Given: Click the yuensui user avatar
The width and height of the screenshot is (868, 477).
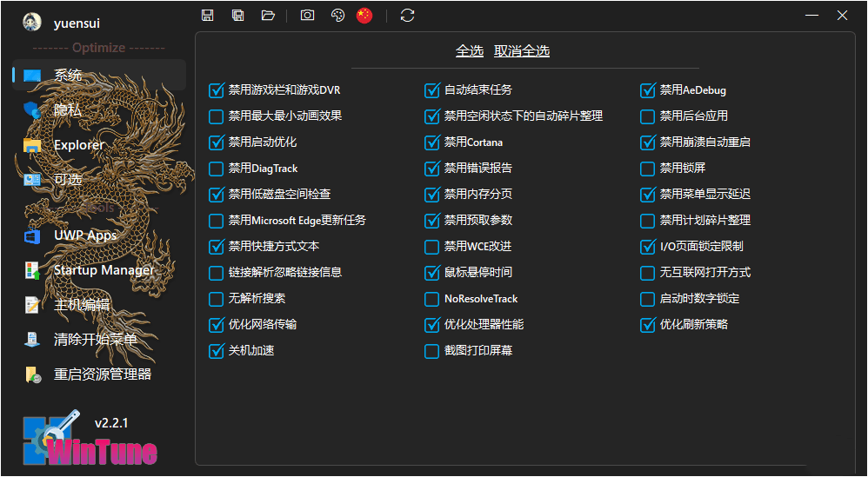Looking at the screenshot, I should pos(31,23).
